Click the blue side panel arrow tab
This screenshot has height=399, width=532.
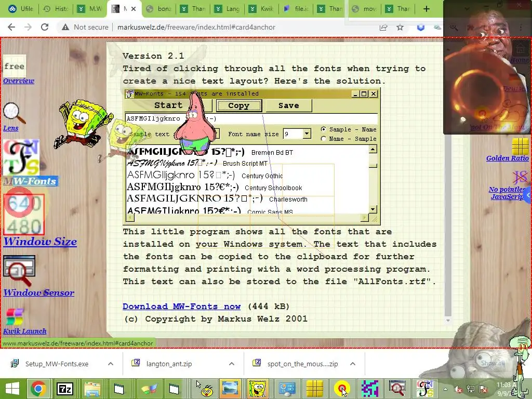click(528, 195)
